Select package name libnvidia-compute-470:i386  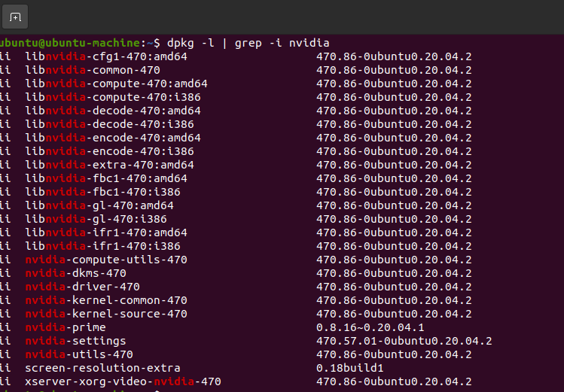[x=113, y=97]
